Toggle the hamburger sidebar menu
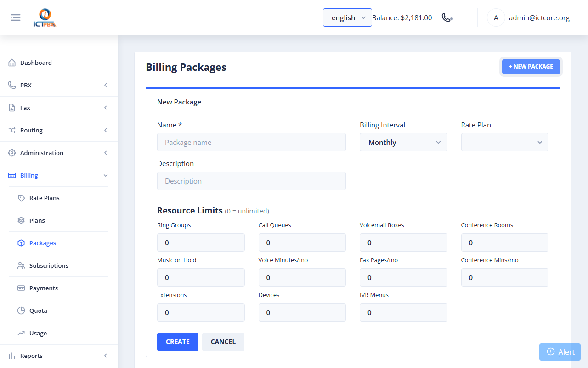 pos(16,17)
